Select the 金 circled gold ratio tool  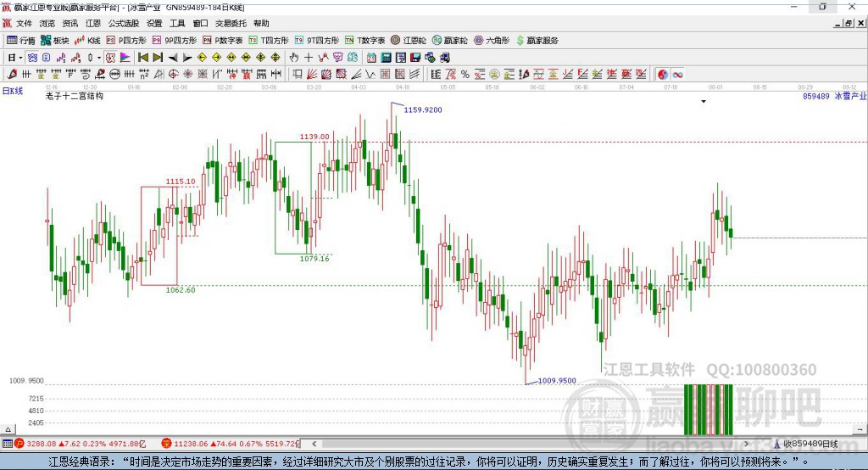494,75
